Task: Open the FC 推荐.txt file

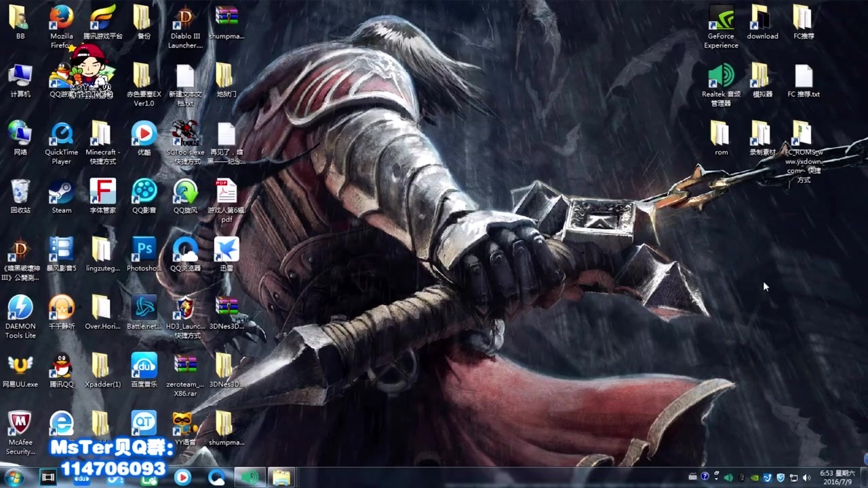Action: [x=804, y=80]
